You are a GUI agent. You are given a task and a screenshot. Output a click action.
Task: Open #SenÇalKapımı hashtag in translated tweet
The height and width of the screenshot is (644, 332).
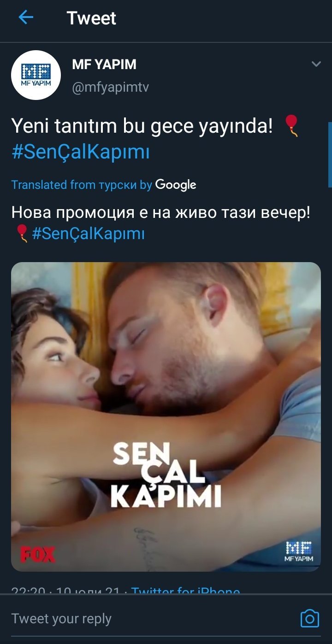89,234
